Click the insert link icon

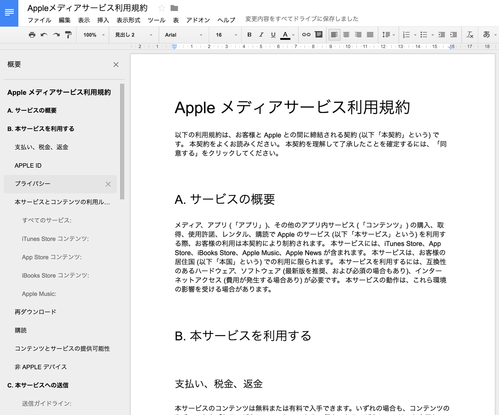[306, 35]
